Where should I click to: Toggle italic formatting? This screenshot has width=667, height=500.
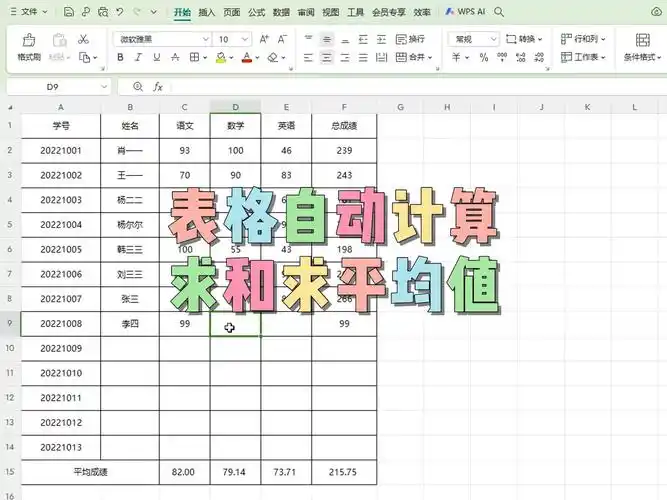[x=138, y=57]
